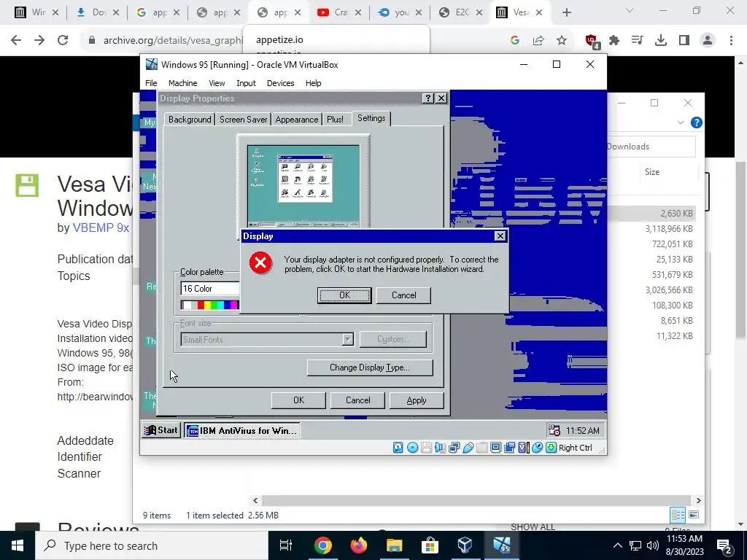
Task: Open the Chrome extensions puzzle icon
Action: click(614, 41)
